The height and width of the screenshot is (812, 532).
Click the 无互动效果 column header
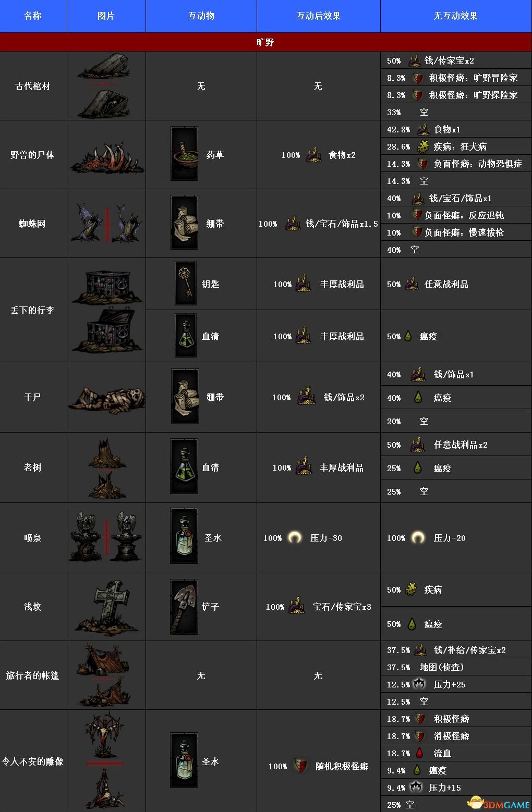coord(456,16)
